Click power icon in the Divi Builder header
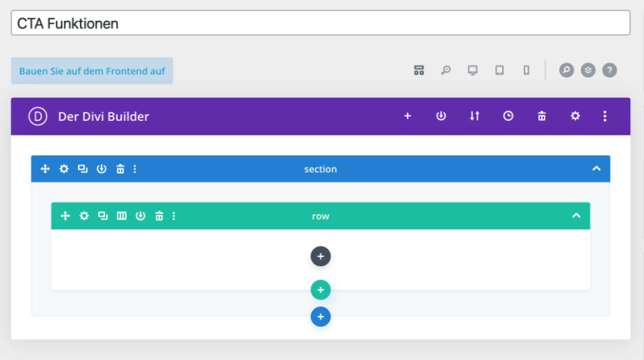The height and width of the screenshot is (360, 644). point(441,116)
